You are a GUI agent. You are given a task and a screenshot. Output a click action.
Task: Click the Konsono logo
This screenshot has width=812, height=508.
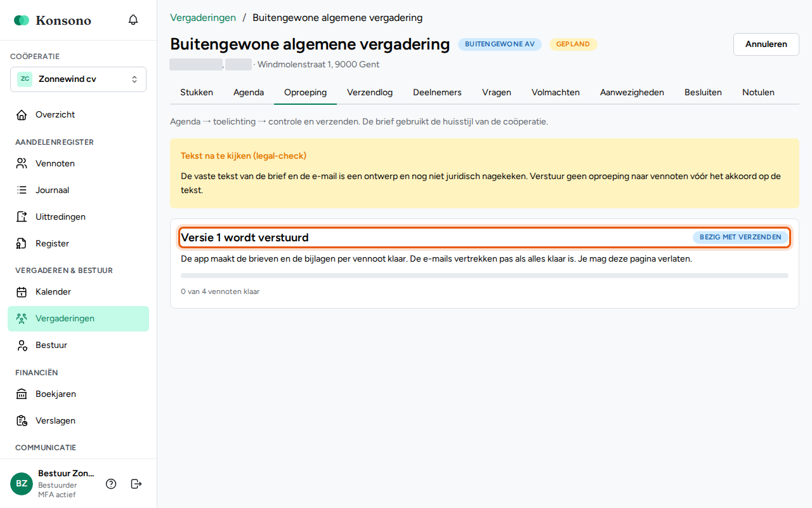coord(53,20)
